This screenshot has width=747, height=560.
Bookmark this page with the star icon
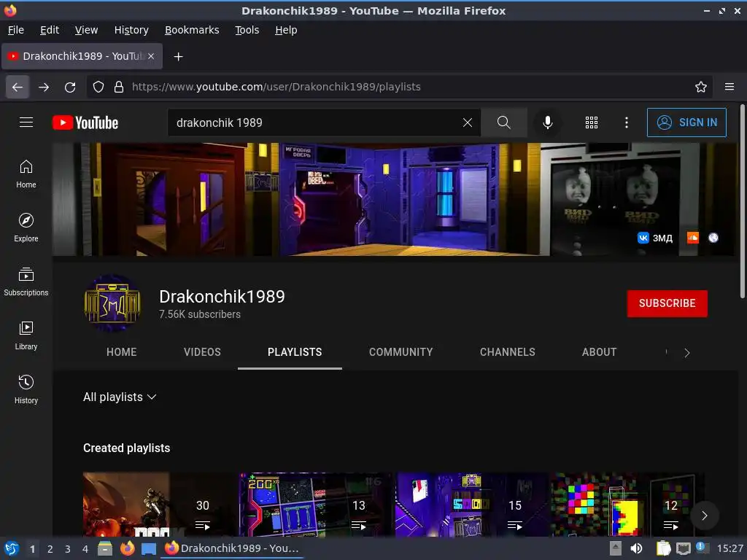[701, 87]
